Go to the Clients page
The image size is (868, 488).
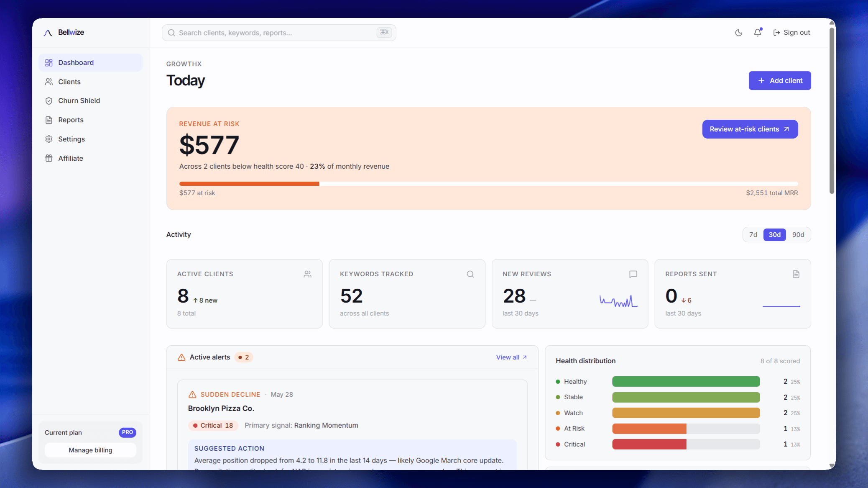[x=90, y=82]
